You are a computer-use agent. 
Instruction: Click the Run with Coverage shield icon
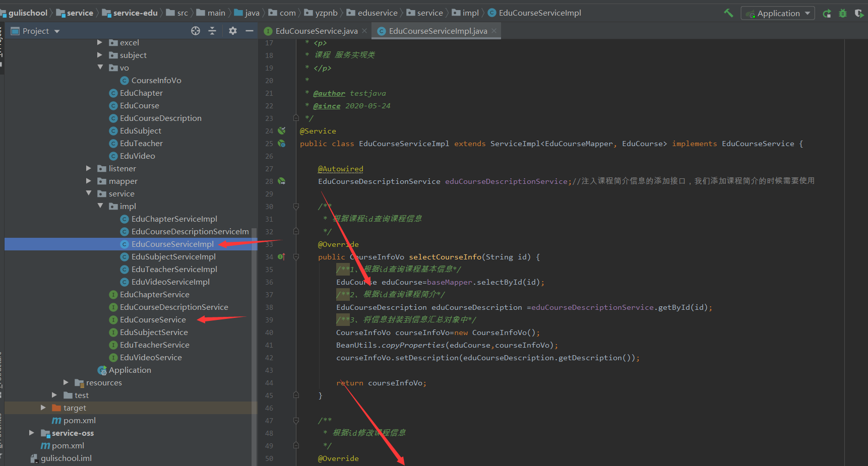859,14
